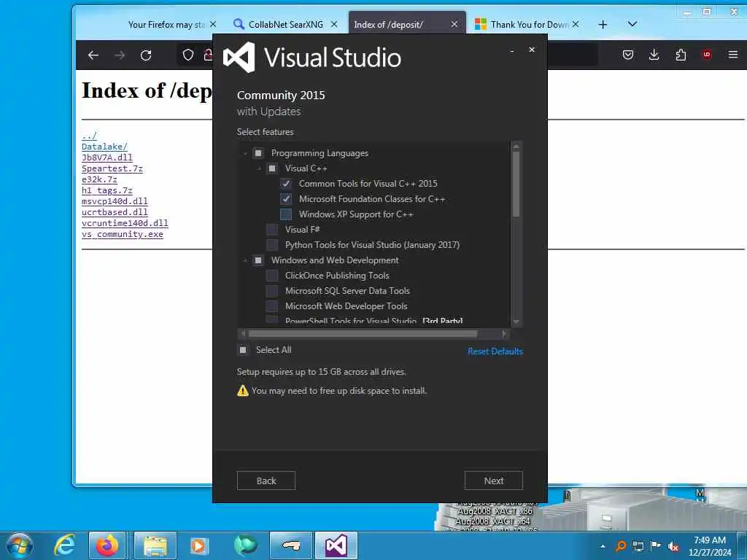Click Firefox forward arrow
Viewport: 747px width, 560px height.
pyautogui.click(x=120, y=55)
